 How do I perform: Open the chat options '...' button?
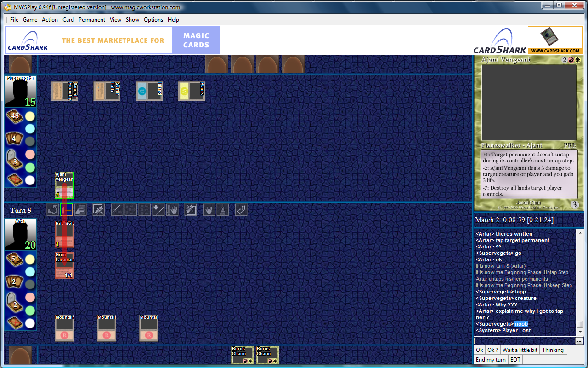click(x=579, y=341)
